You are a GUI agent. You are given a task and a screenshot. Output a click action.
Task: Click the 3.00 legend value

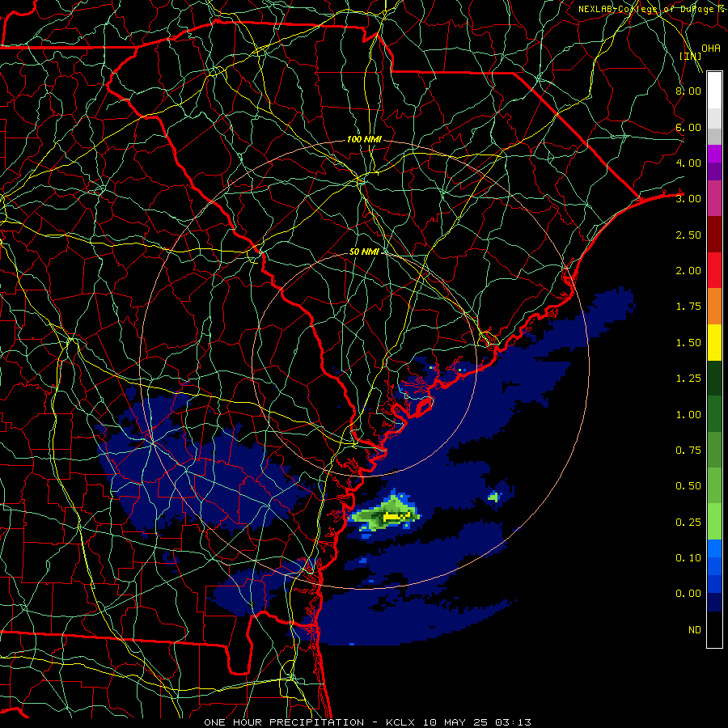pos(688,199)
